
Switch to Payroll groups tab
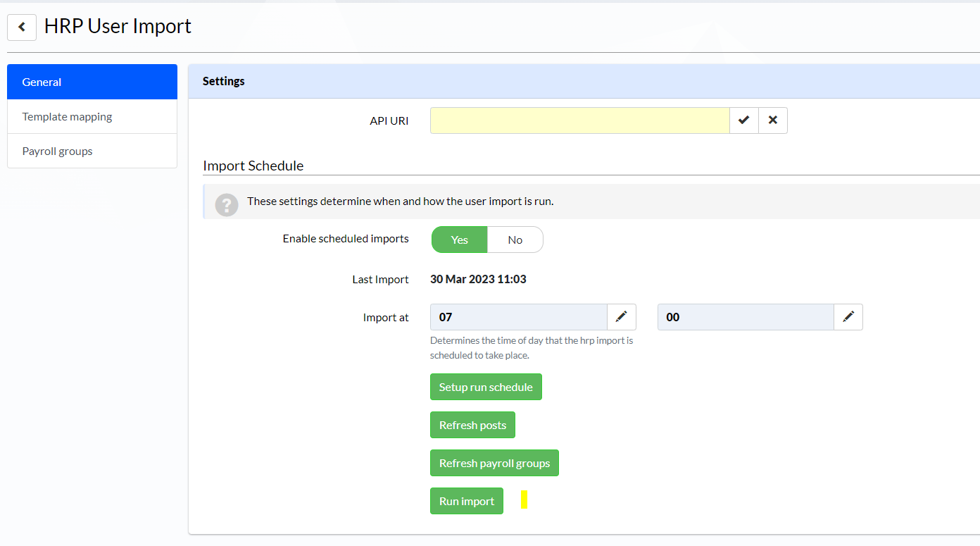click(x=92, y=151)
